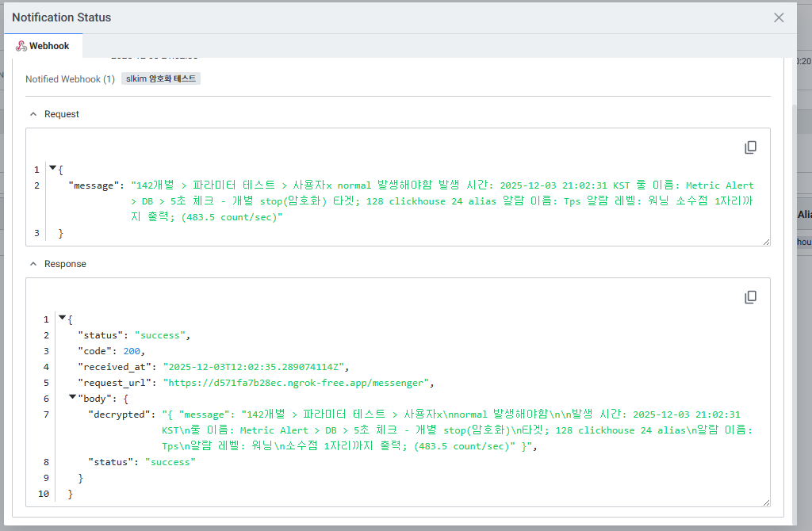Image resolution: width=812 pixels, height=531 pixels.
Task: Select the received_at timestamp value
Action: pos(255,367)
